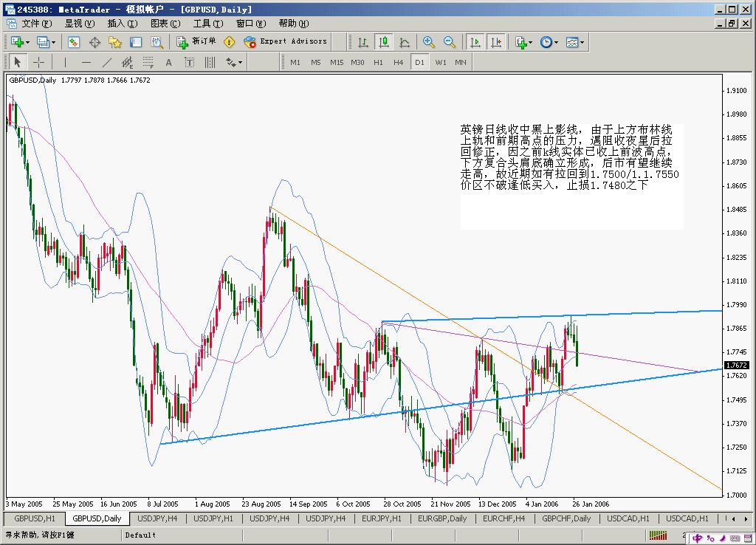
Task: Open the 显视(V) menu
Action: [x=80, y=24]
